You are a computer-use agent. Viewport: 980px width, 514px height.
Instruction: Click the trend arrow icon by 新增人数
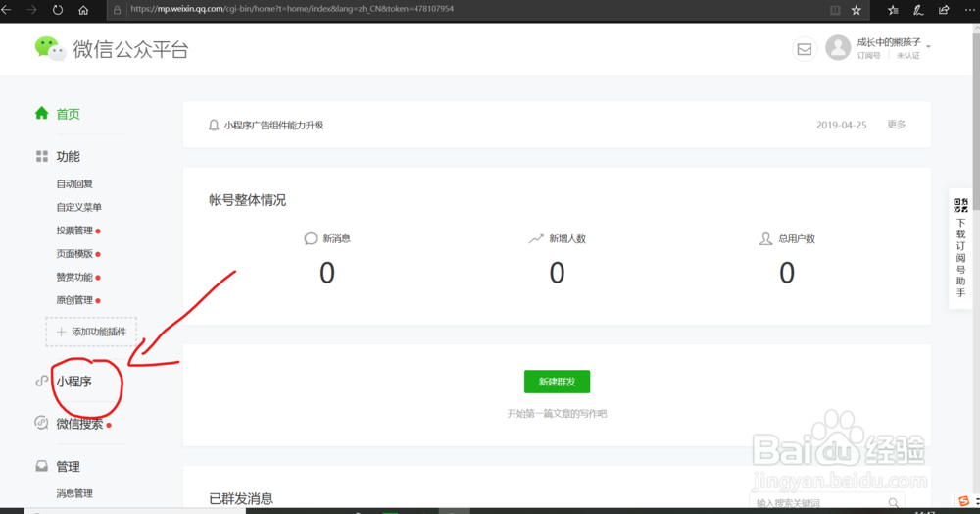pyautogui.click(x=536, y=239)
